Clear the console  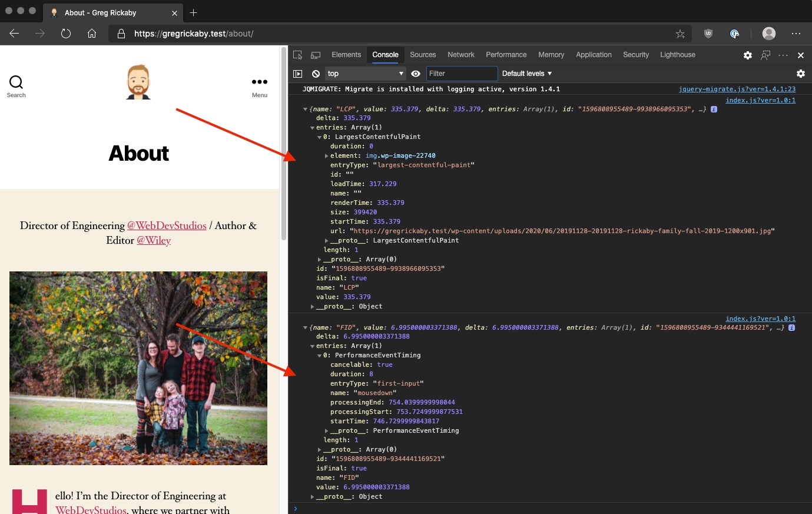click(x=316, y=74)
